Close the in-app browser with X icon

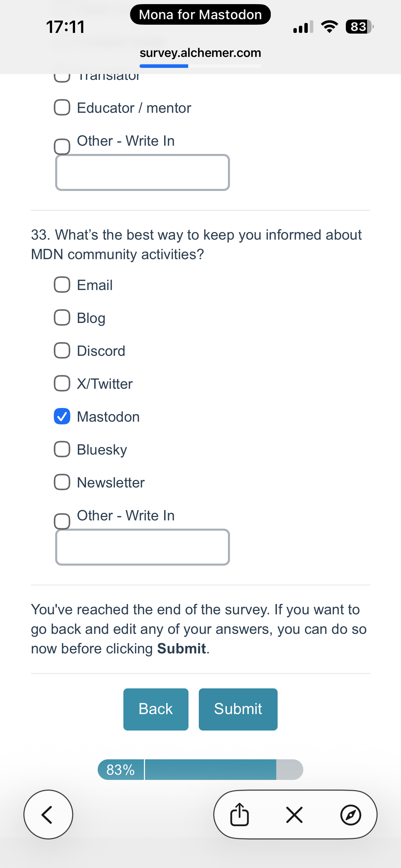tap(294, 815)
